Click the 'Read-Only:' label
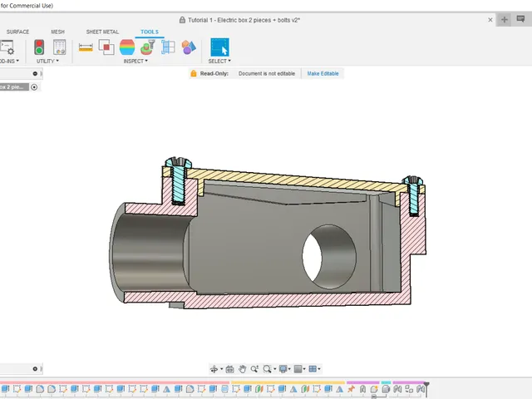 (x=214, y=74)
